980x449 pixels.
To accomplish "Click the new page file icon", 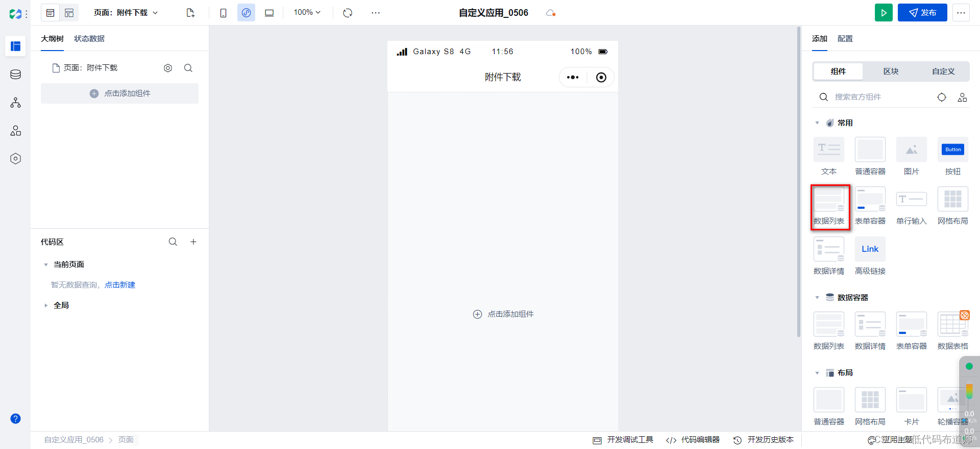I will [190, 13].
